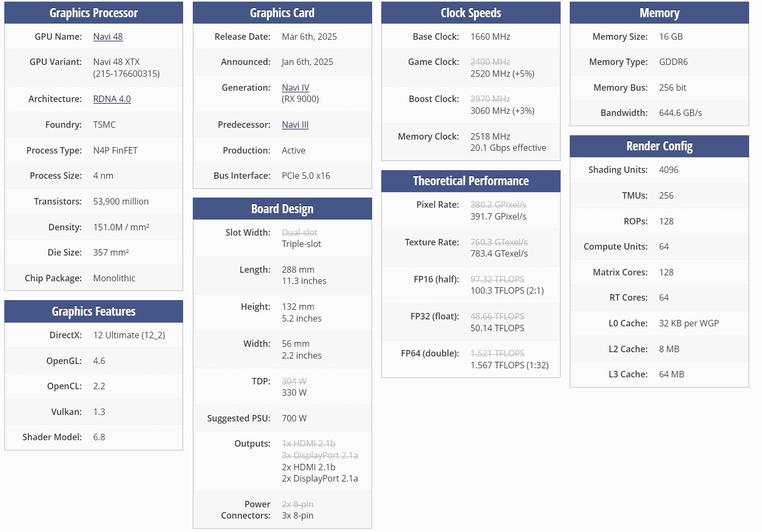The height and width of the screenshot is (532, 762).
Task: Click the 2520 MHz (+5%) game clock
Action: [x=503, y=74]
